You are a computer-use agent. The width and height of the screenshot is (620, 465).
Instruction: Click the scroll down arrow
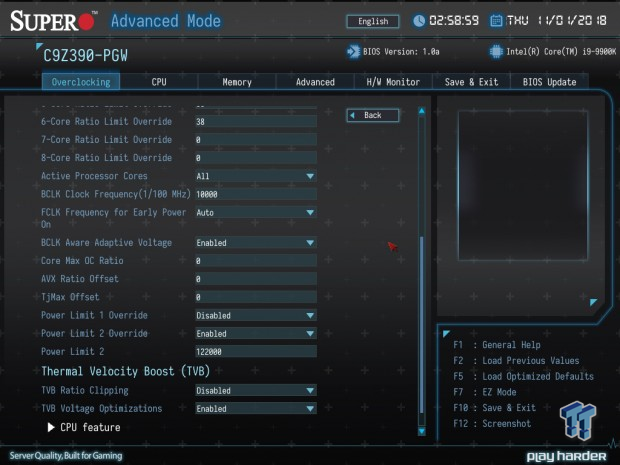coord(422,431)
